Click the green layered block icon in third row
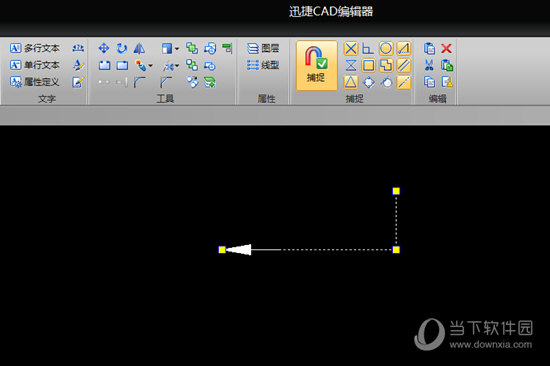 tap(210, 82)
